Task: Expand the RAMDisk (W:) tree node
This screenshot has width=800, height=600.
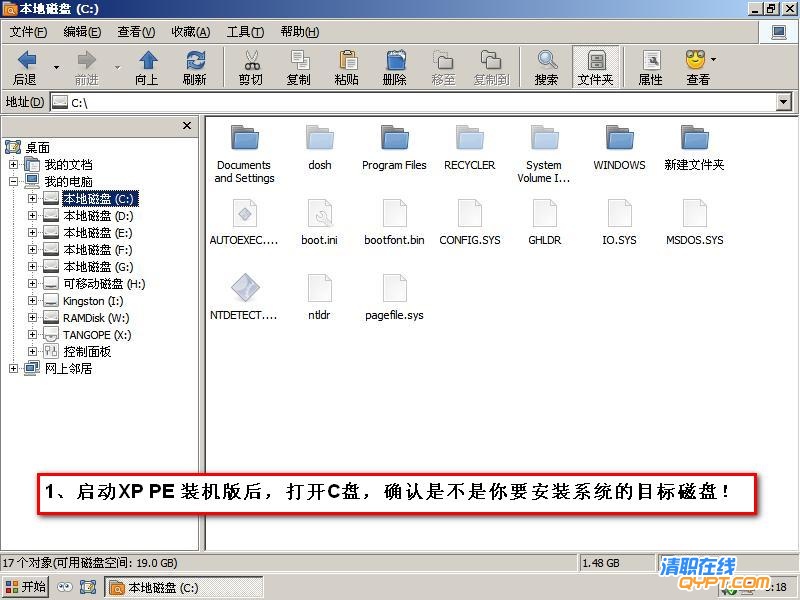Action: tap(32, 317)
